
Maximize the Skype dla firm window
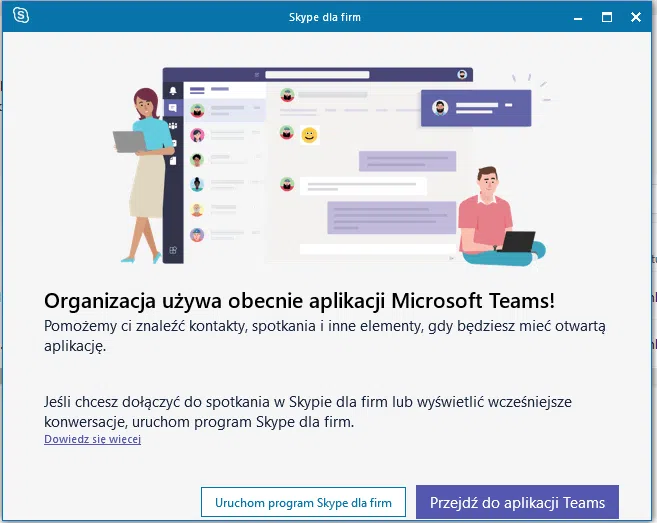606,17
